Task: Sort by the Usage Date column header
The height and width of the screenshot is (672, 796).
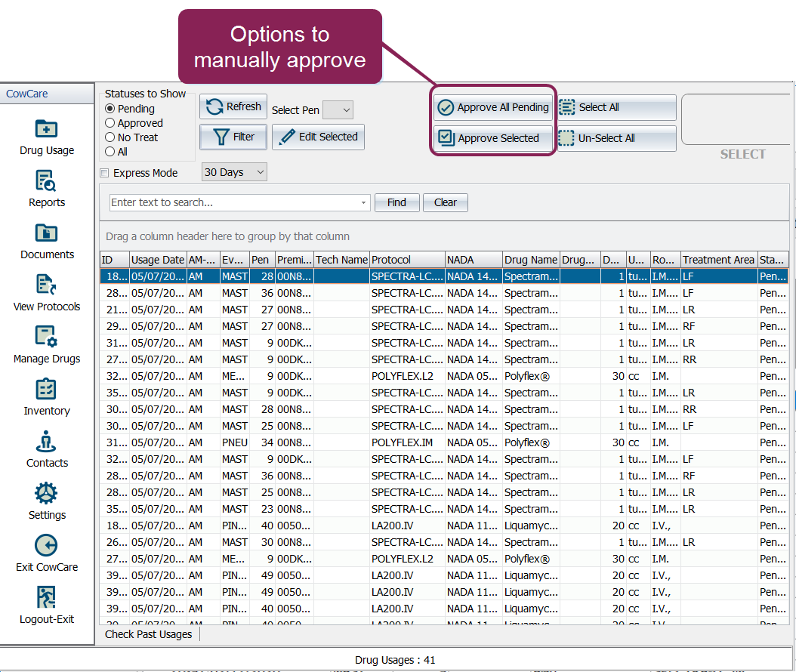Action: coord(157,260)
